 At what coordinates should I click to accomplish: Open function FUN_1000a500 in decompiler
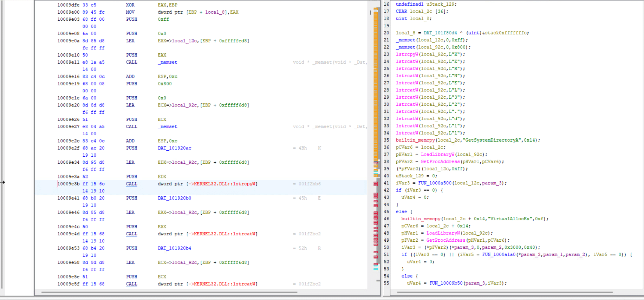(x=435, y=183)
